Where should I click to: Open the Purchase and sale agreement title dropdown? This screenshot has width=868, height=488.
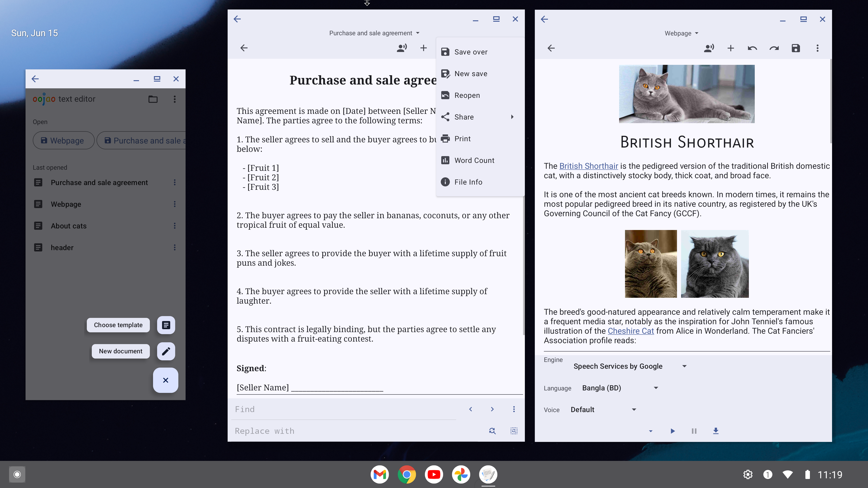[x=374, y=33]
